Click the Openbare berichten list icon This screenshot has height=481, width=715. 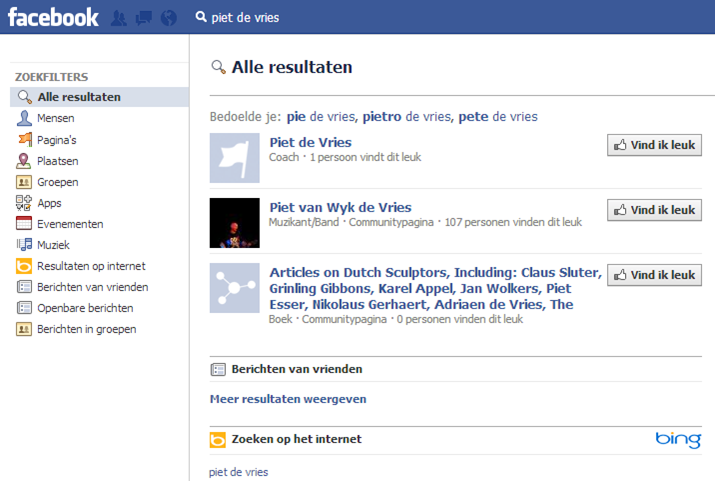pyautogui.click(x=24, y=308)
